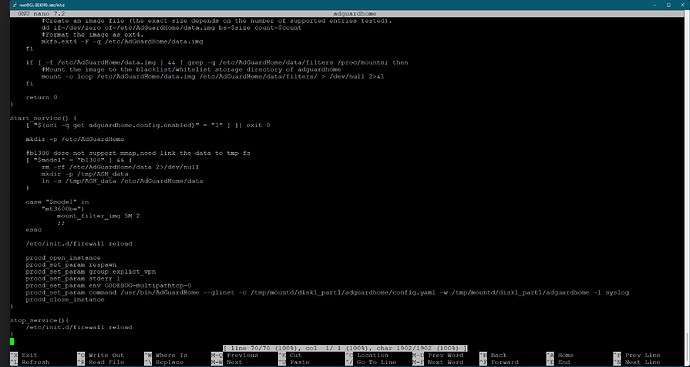
Task: Click the ^O Write Out shortcut
Action: [101, 355]
